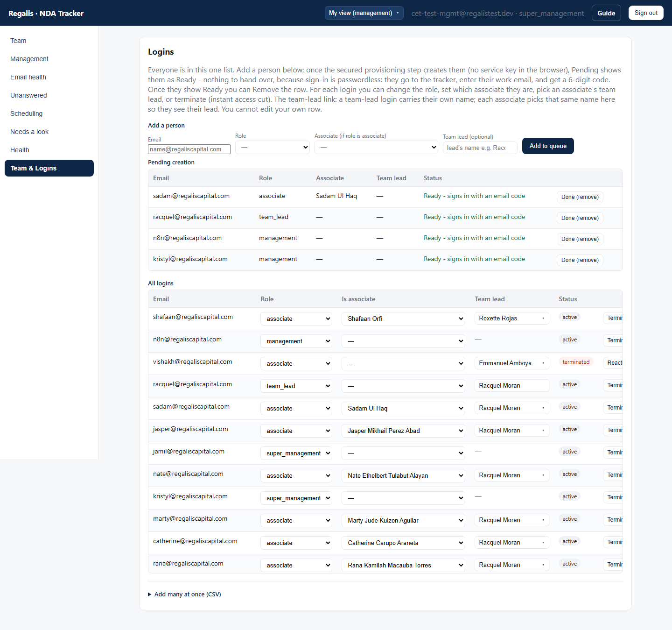The height and width of the screenshot is (630, 672).
Task: Change team_lead role dropdown for racquel
Action: (296, 386)
